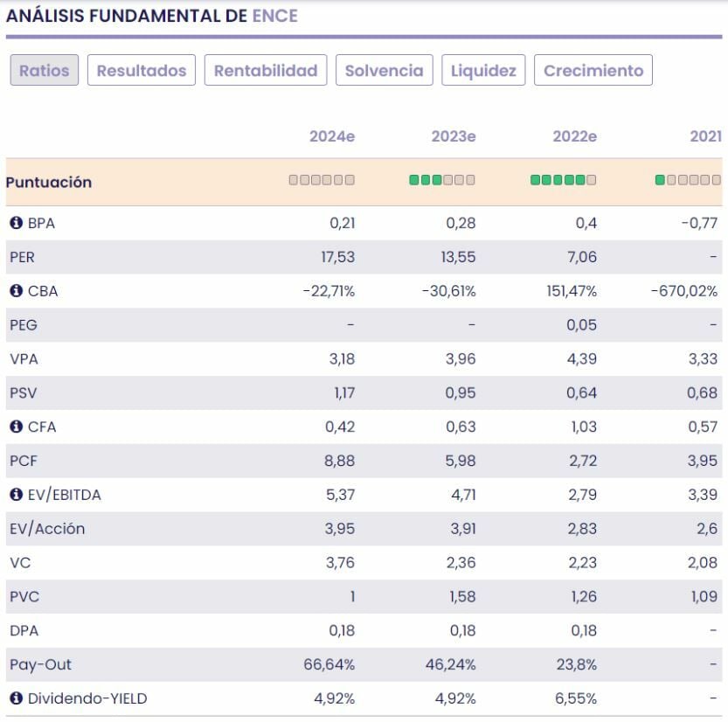Switch to the Solvencia tab

tap(384, 71)
